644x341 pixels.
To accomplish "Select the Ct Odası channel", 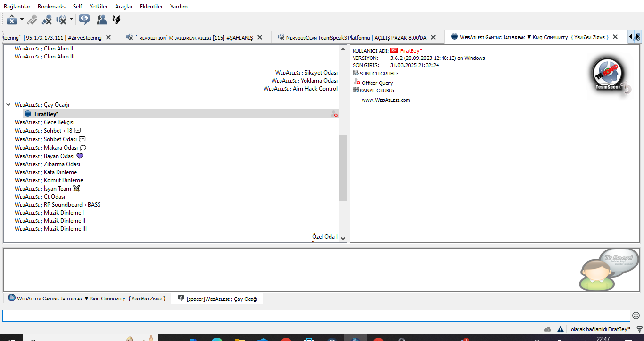I will 40,197.
